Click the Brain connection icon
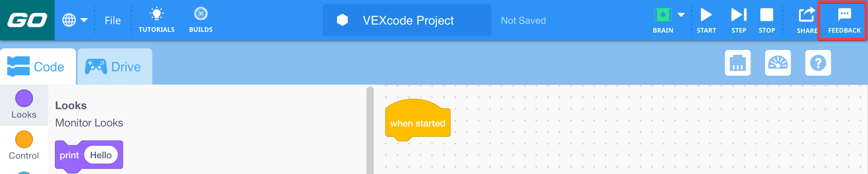 point(663,15)
